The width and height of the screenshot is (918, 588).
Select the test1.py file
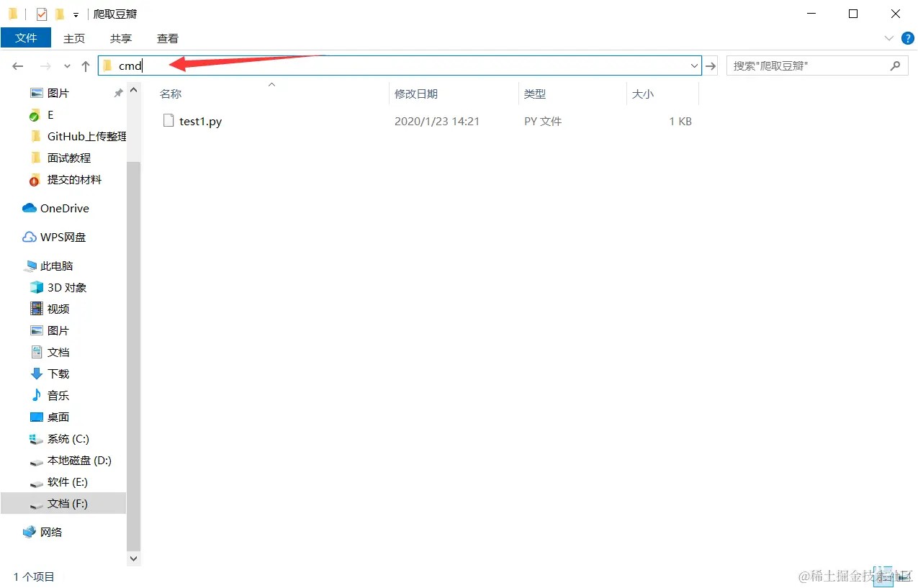click(200, 122)
